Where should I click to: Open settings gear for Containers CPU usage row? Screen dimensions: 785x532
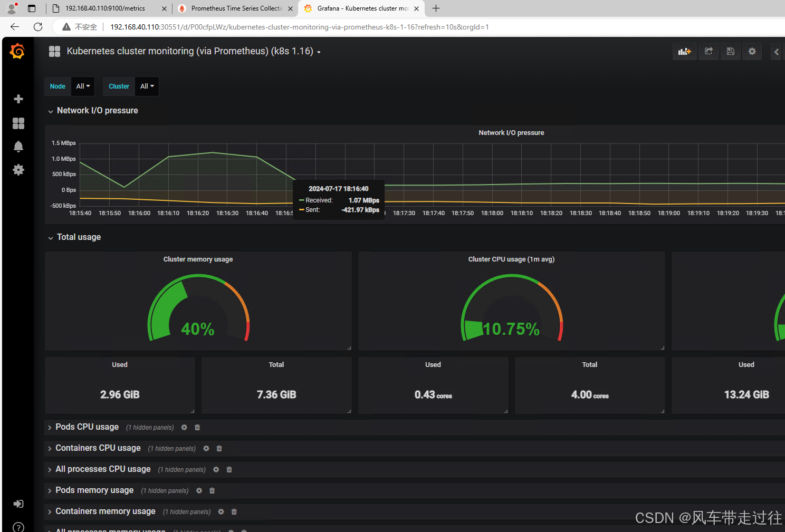206,449
